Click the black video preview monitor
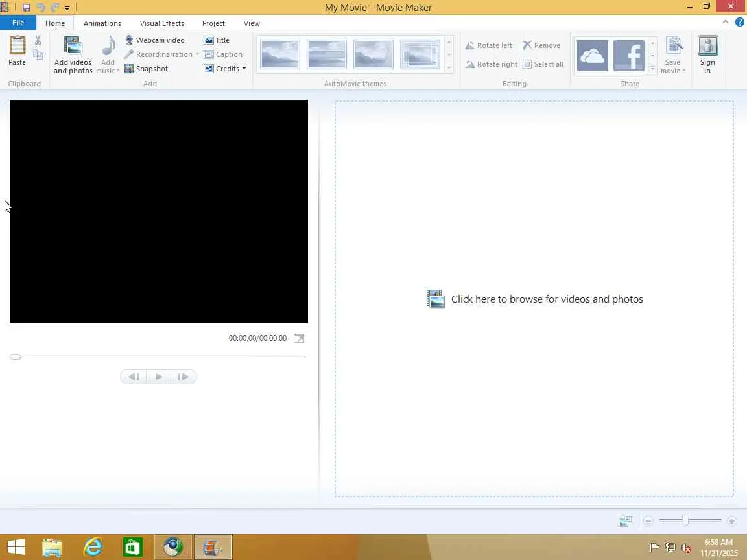 tap(159, 211)
